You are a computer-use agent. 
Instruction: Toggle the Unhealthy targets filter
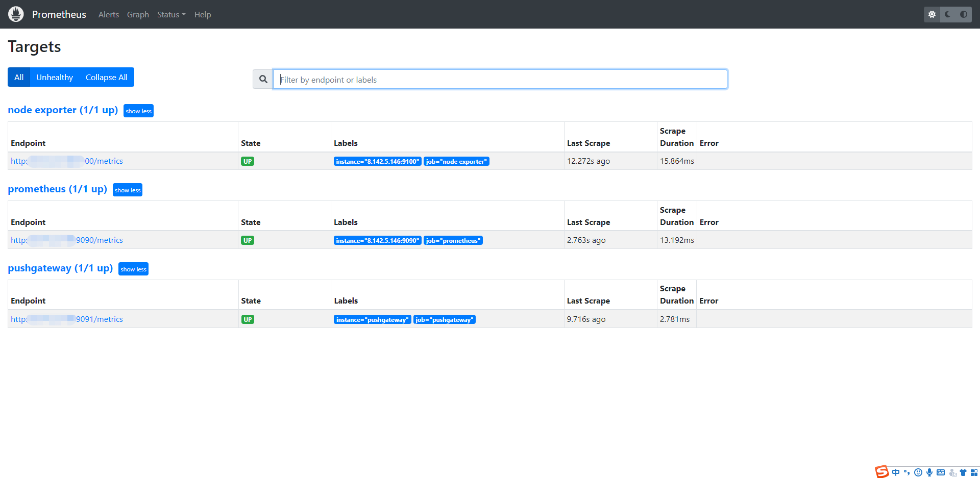[x=55, y=77]
